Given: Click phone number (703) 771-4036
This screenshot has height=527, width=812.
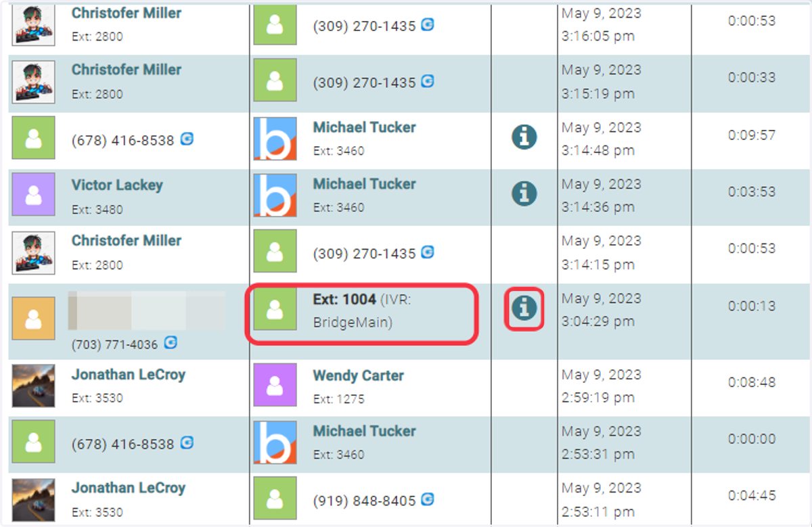Looking at the screenshot, I should pos(114,344).
